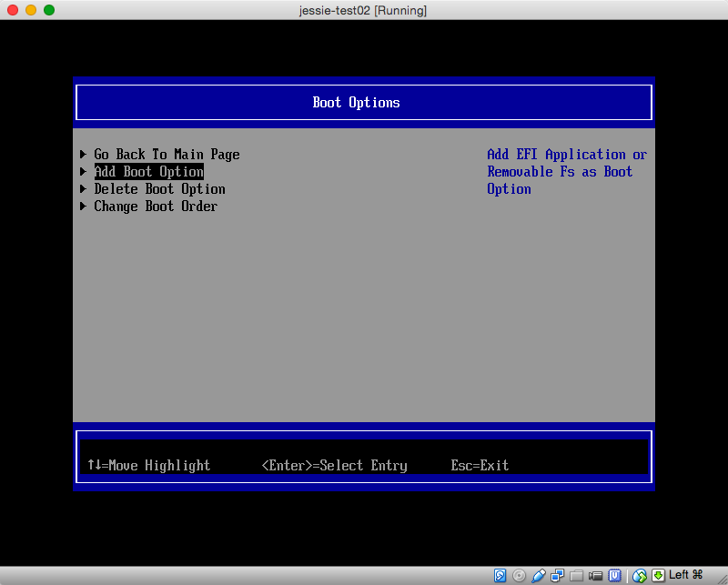Click the Left ⌘ host key label
This screenshot has height=585, width=728.
coord(686,575)
